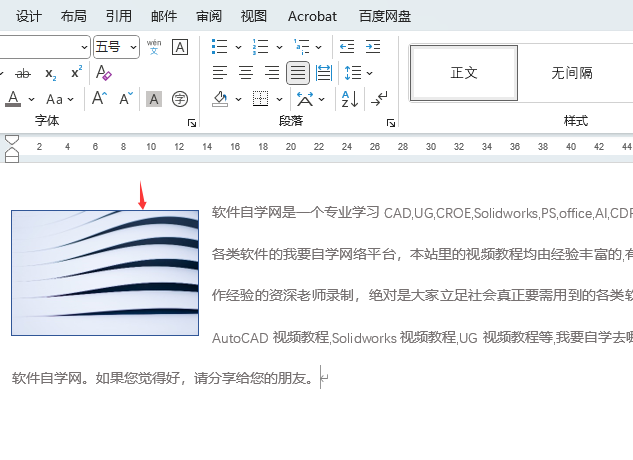Open the 布局 ribbon tab
This screenshot has width=633, height=460.
click(x=74, y=16)
